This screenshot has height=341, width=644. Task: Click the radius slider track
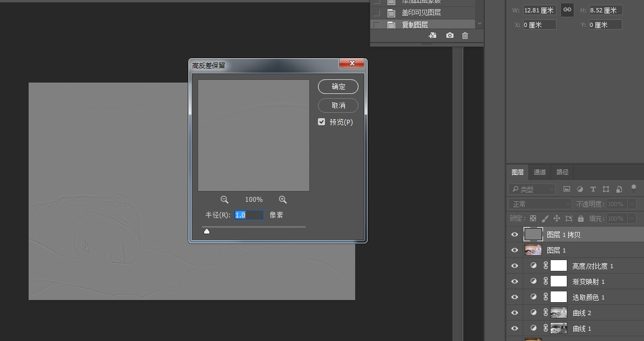(253, 227)
